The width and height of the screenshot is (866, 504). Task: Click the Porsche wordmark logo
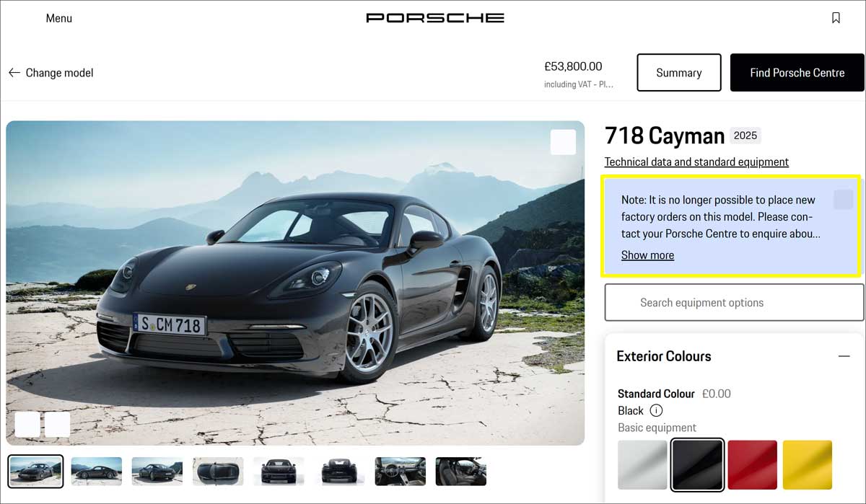click(x=435, y=17)
